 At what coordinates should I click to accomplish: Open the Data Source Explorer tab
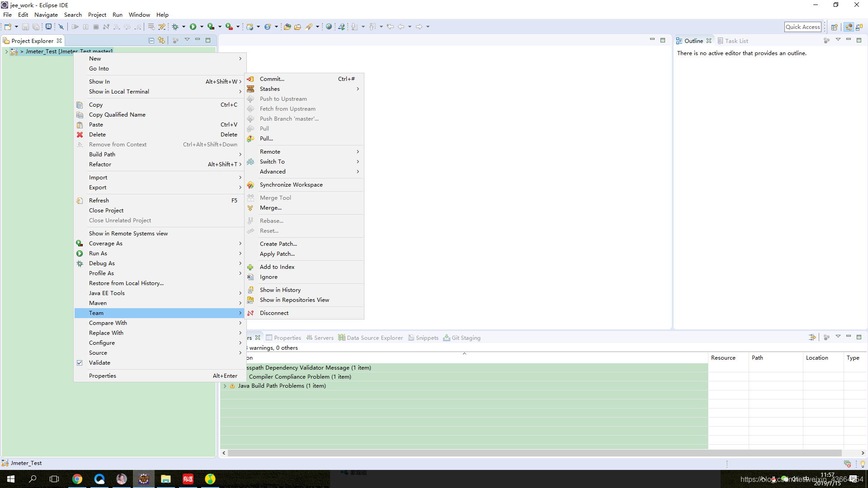[371, 338]
